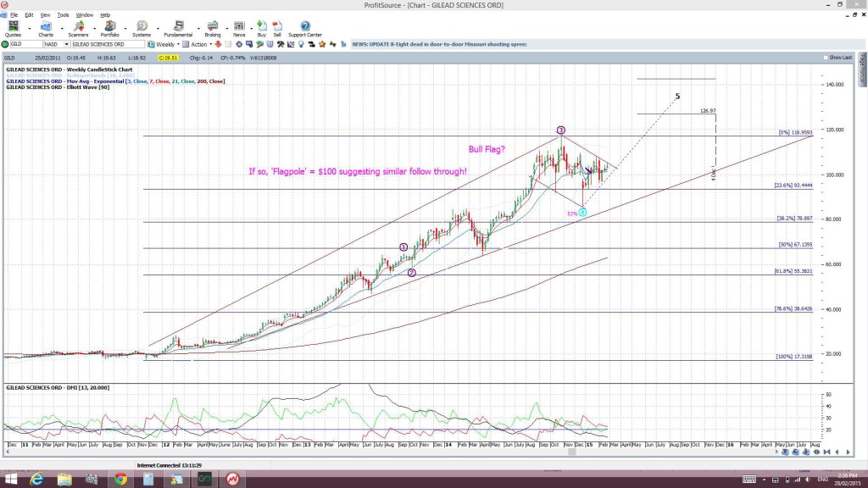868x488 pixels.
Task: Open Internet Explorer from the taskbar
Action: [x=36, y=480]
